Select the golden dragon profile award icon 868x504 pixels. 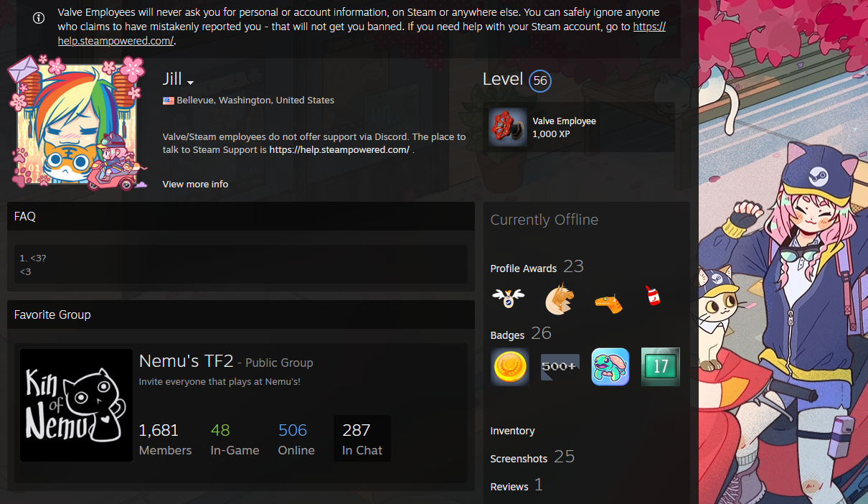coord(559,300)
